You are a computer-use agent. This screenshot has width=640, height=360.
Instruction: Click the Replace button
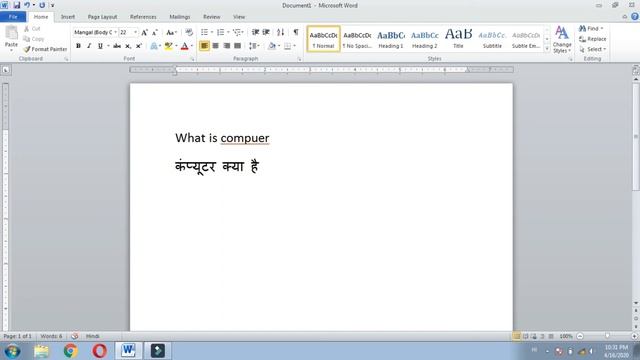point(592,39)
